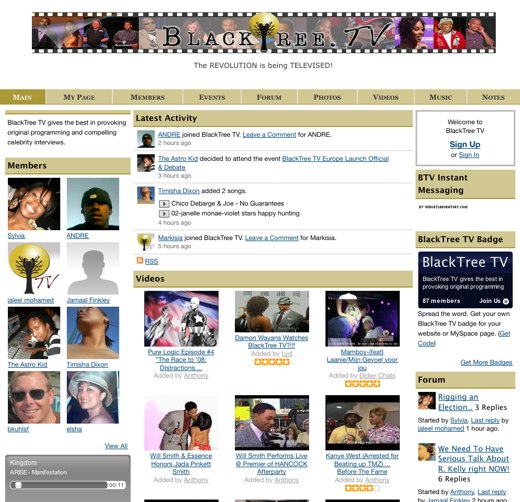
Task: Click the Sign Up link
Action: pyautogui.click(x=465, y=144)
